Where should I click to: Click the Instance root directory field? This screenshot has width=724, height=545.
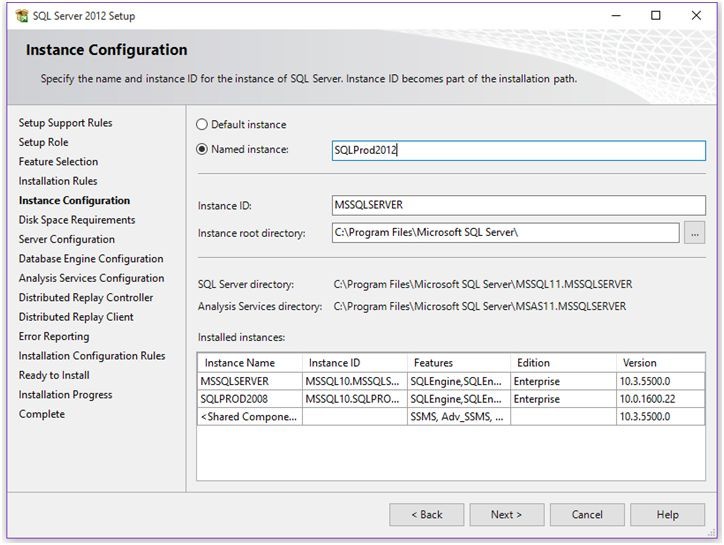506,233
